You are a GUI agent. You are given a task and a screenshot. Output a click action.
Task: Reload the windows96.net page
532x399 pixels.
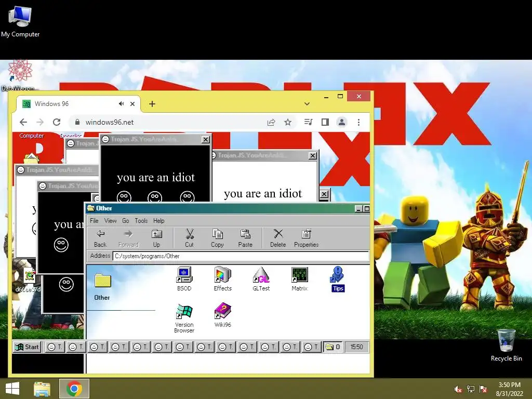57,122
